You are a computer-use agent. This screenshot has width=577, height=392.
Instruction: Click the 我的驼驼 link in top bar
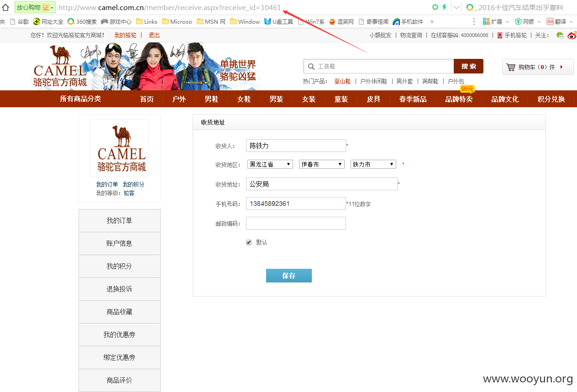pos(125,35)
